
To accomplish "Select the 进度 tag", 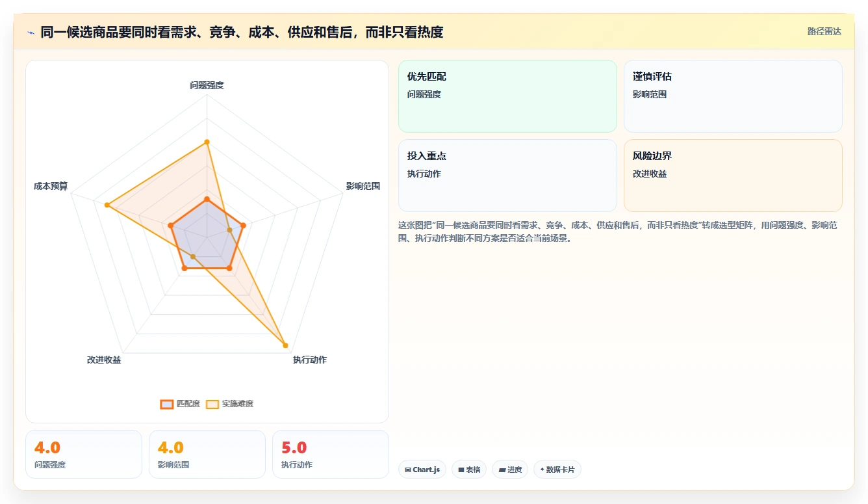I will coord(510,470).
